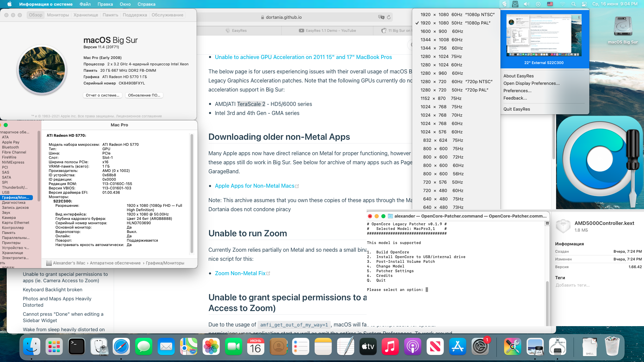644x362 pixels.
Task: Click the System Information details scrollbar
Action: [x=192, y=193]
